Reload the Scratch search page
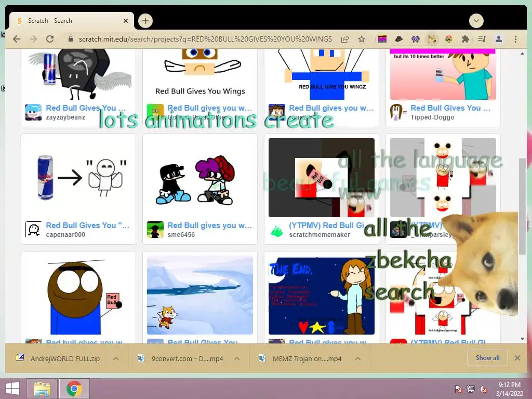Image resolution: width=532 pixels, height=399 pixels. tap(50, 39)
